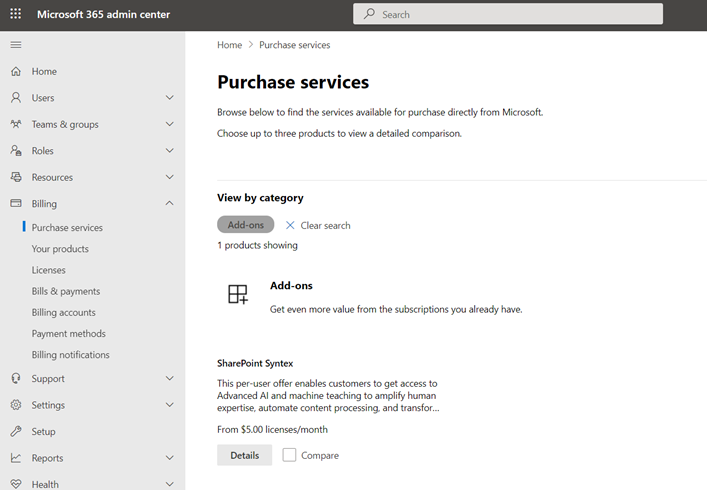Tick the Compare checkbox for SharePoint Syntex
Viewport: 707px width, 490px height.
point(289,455)
